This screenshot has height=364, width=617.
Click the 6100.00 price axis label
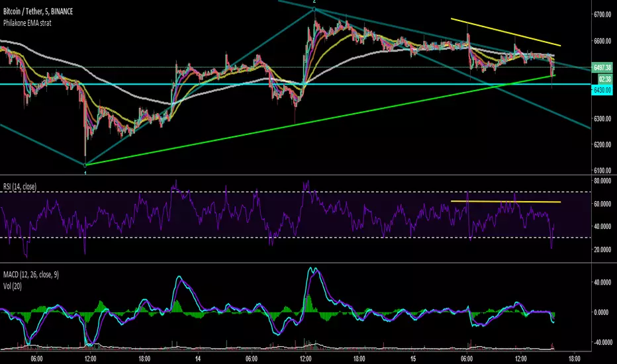pyautogui.click(x=602, y=170)
